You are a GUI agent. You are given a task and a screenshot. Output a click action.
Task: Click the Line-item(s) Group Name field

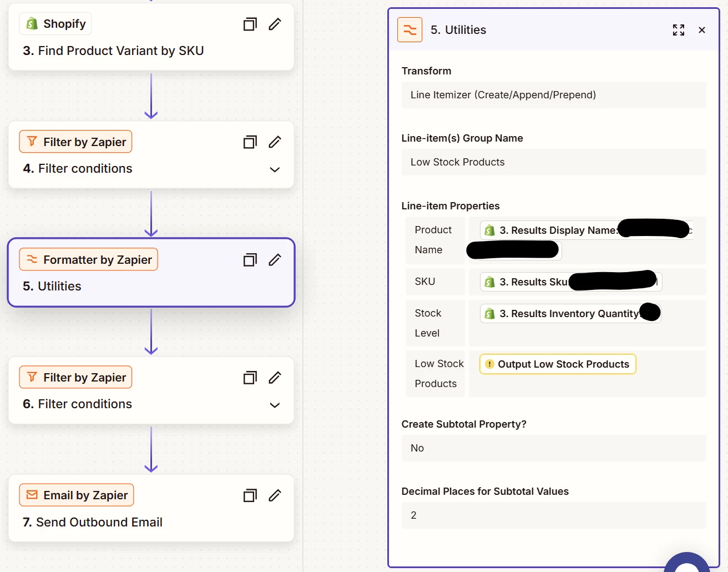click(554, 162)
